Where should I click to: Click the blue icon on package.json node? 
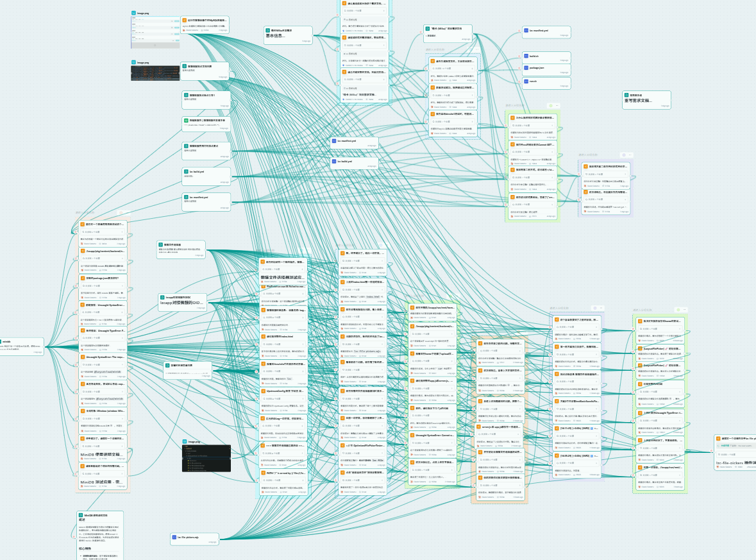526,68
